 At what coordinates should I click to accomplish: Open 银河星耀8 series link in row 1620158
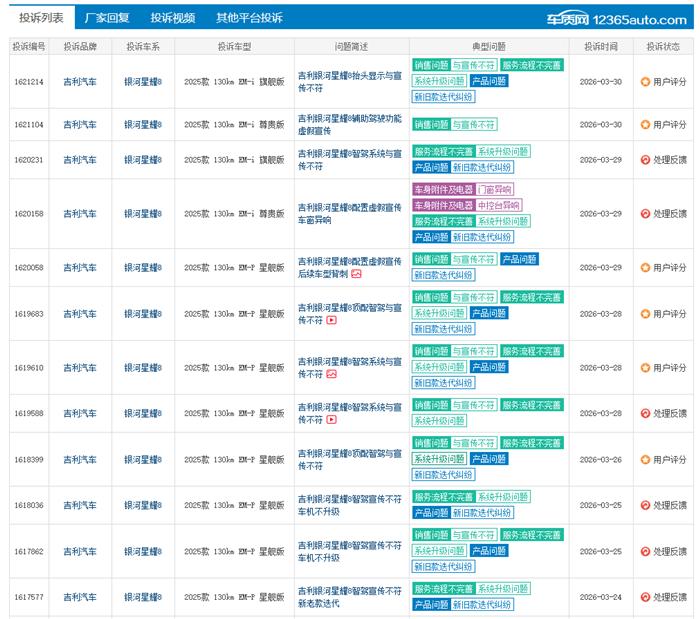click(143, 214)
